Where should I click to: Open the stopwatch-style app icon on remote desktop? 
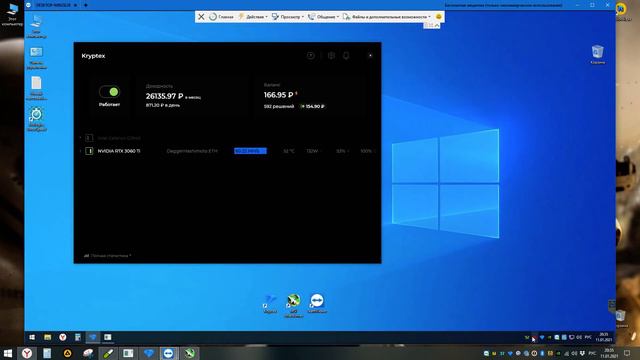(36, 119)
